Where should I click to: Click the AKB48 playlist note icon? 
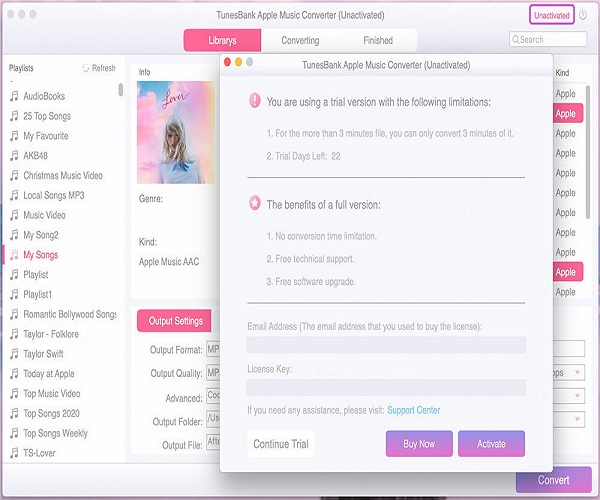pyautogui.click(x=14, y=156)
